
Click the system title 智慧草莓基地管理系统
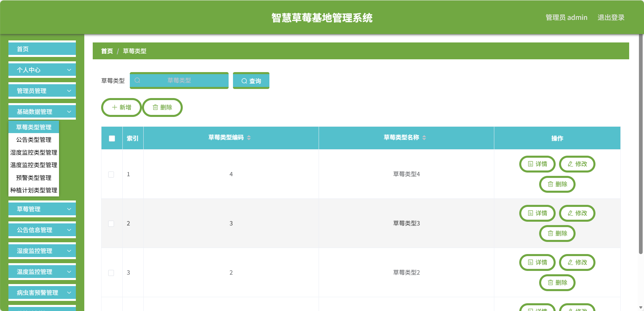point(322,18)
